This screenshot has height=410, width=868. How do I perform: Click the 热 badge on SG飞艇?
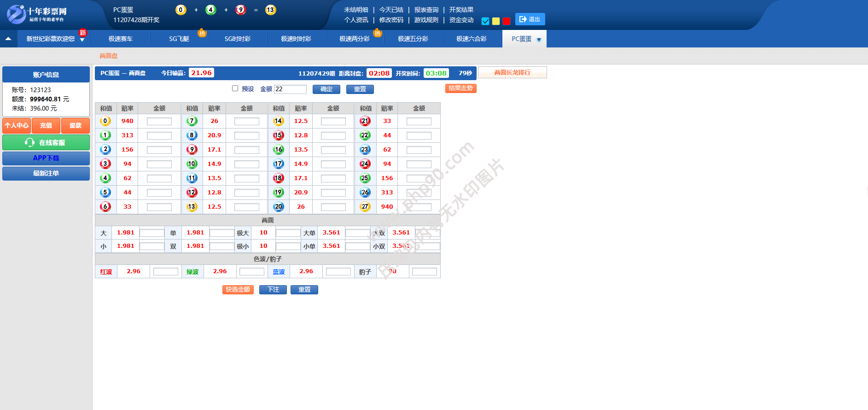coord(202,33)
